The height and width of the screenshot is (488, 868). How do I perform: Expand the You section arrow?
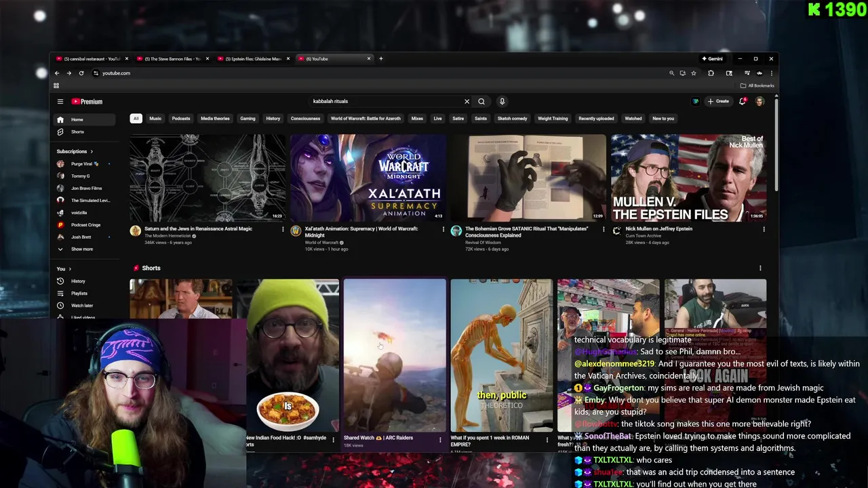pos(69,269)
